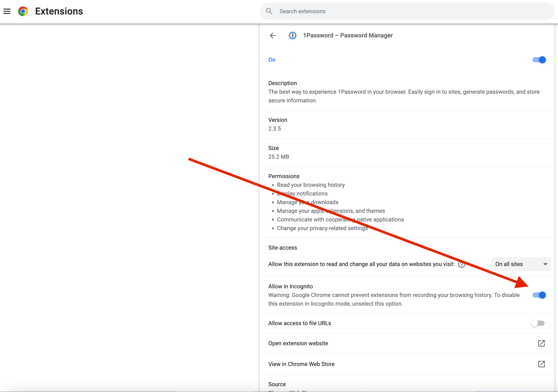Click the site access help icon

[x=462, y=264]
